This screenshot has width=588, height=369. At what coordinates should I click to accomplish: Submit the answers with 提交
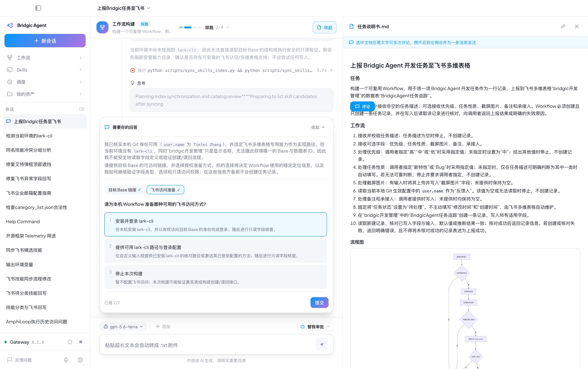tap(319, 303)
